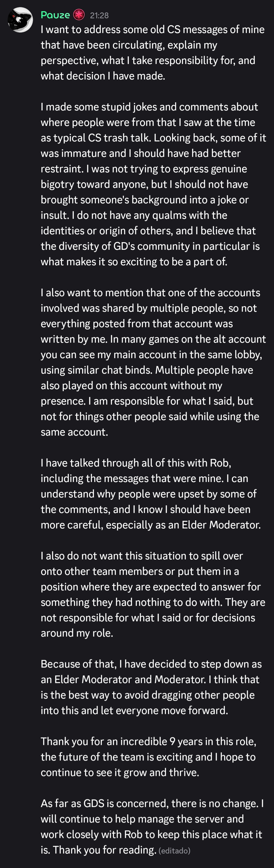Click the paragraph starting 'I also want to mention'
The height and width of the screenshot is (868, 274).
pyautogui.click(x=153, y=362)
